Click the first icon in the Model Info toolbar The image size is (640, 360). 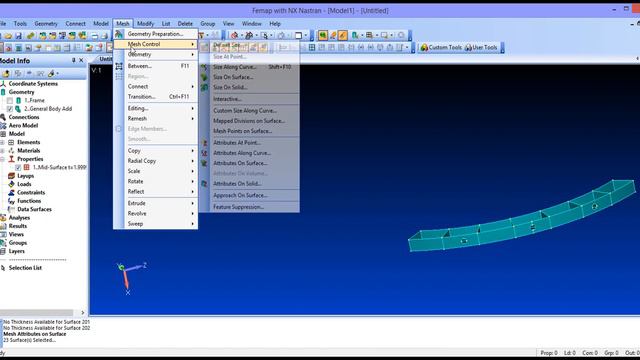coord(6,73)
